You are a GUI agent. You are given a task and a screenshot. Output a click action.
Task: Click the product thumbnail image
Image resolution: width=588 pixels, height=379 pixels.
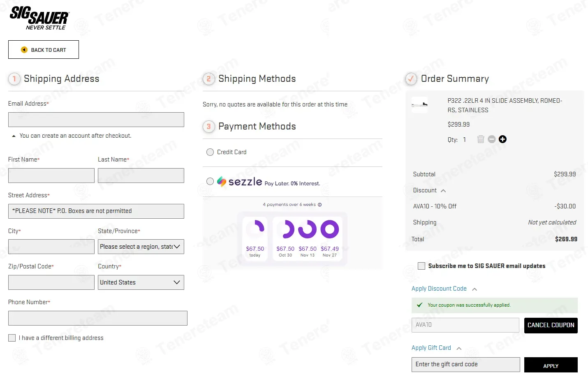tap(419, 105)
